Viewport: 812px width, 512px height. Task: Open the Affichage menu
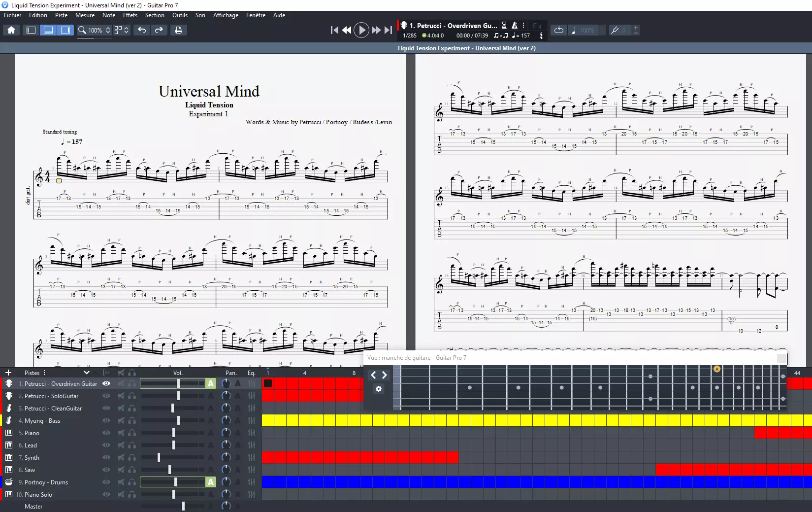pos(226,15)
